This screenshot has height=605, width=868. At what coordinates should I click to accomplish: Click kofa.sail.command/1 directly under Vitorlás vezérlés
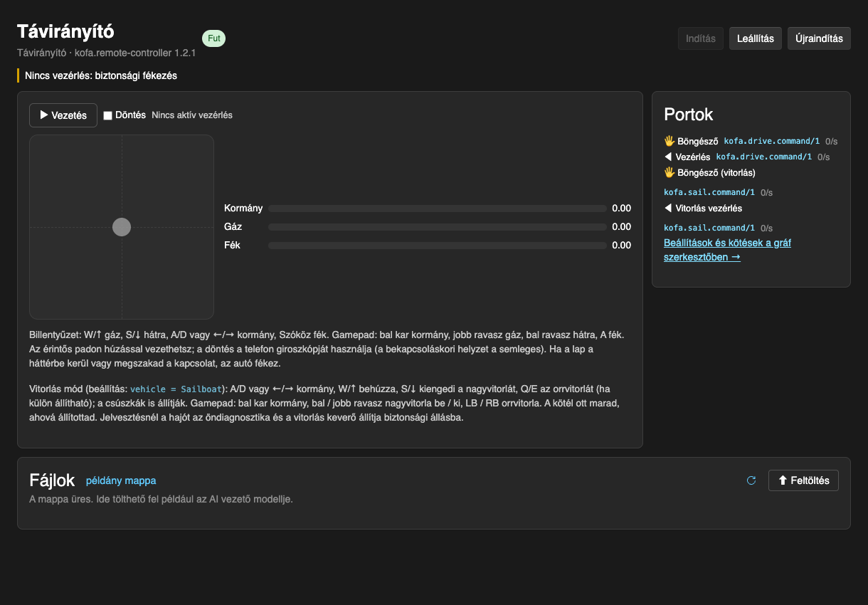[709, 228]
